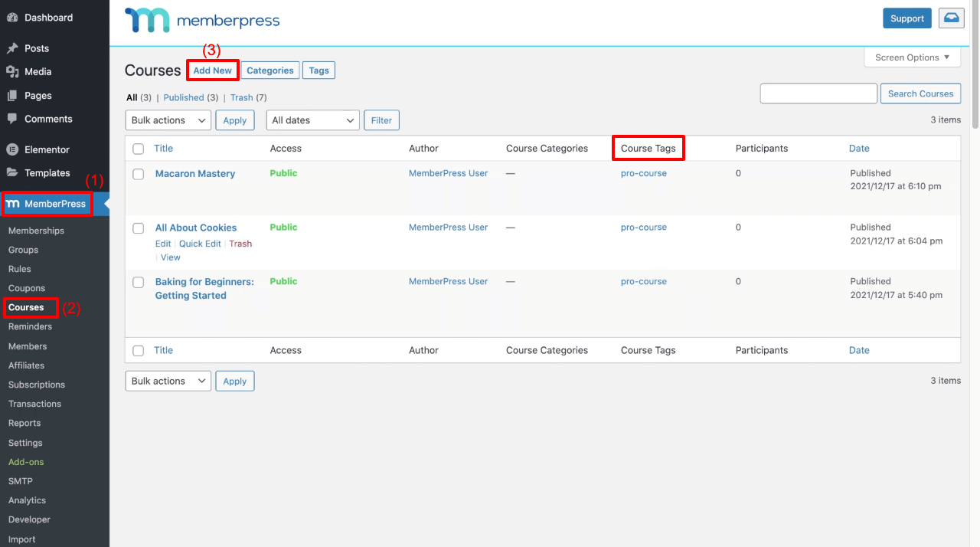980x547 pixels.
Task: Expand the Screen Options panel
Action: pos(912,57)
